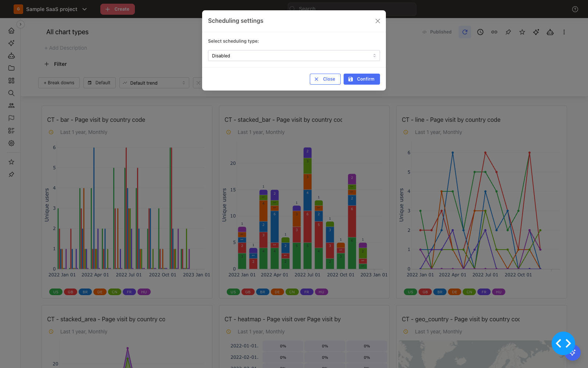Toggle the US legend in bar chart

[x=56, y=292]
